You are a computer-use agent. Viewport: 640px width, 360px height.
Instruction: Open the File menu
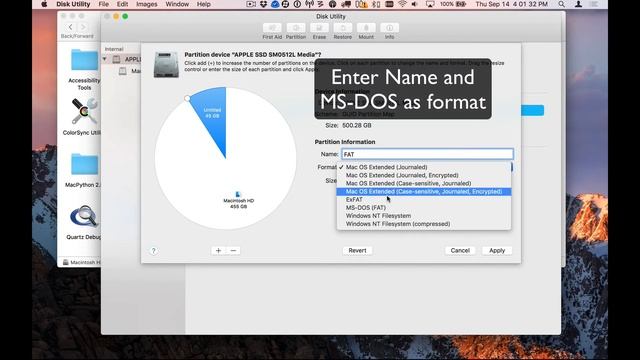(x=104, y=4)
